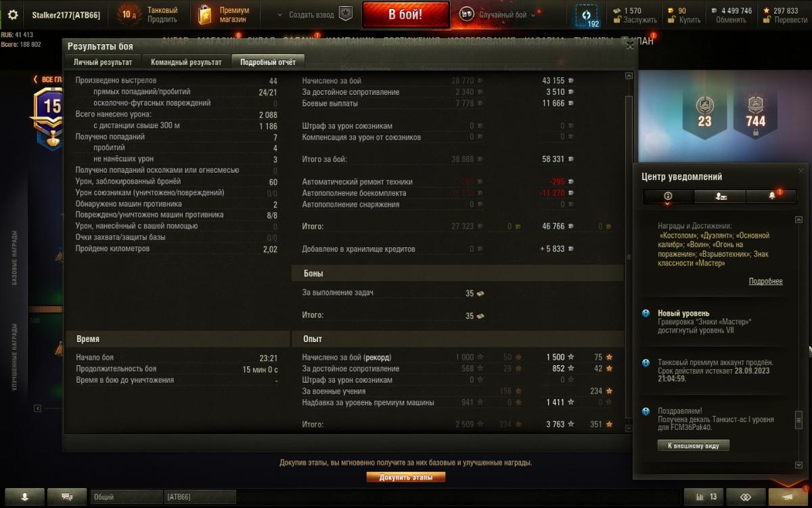Click the Общий chat input field
Image resolution: width=812 pixels, height=508 pixels.
pos(127,496)
